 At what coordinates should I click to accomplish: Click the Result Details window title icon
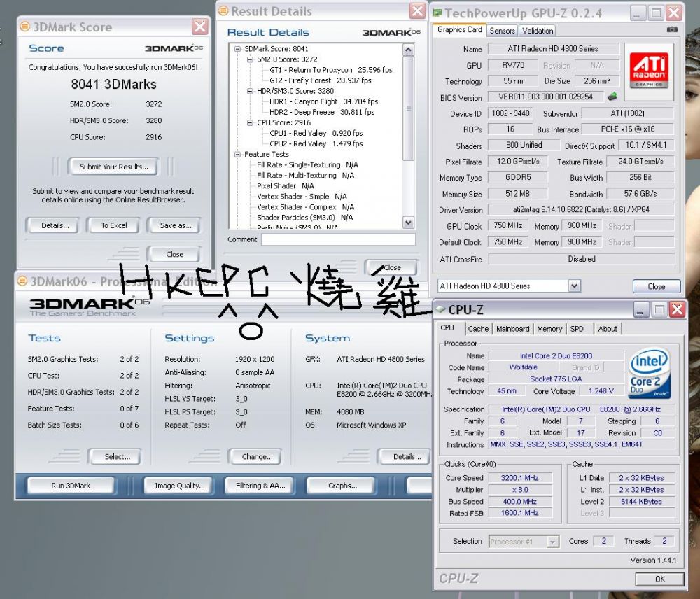(x=224, y=10)
